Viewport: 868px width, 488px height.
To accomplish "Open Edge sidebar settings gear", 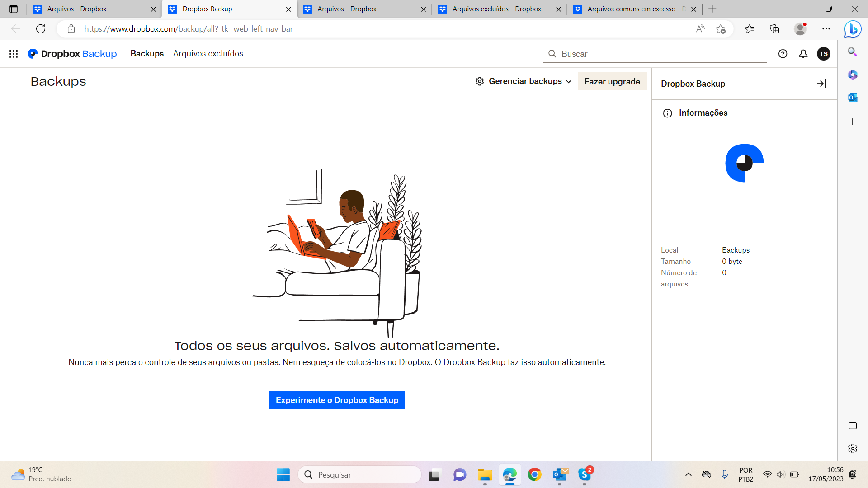I will click(853, 448).
